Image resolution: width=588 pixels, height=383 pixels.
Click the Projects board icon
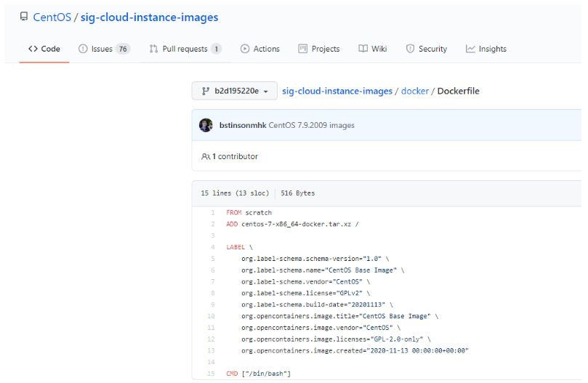302,49
